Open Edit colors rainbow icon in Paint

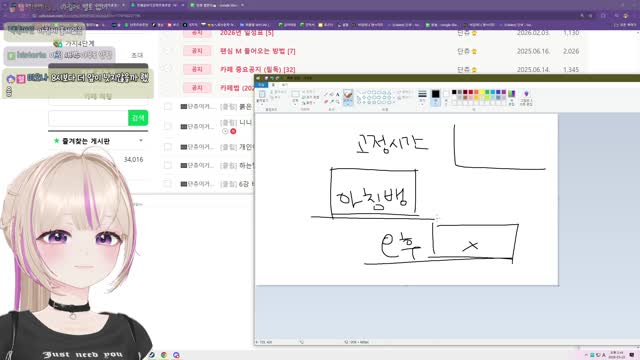tap(511, 94)
